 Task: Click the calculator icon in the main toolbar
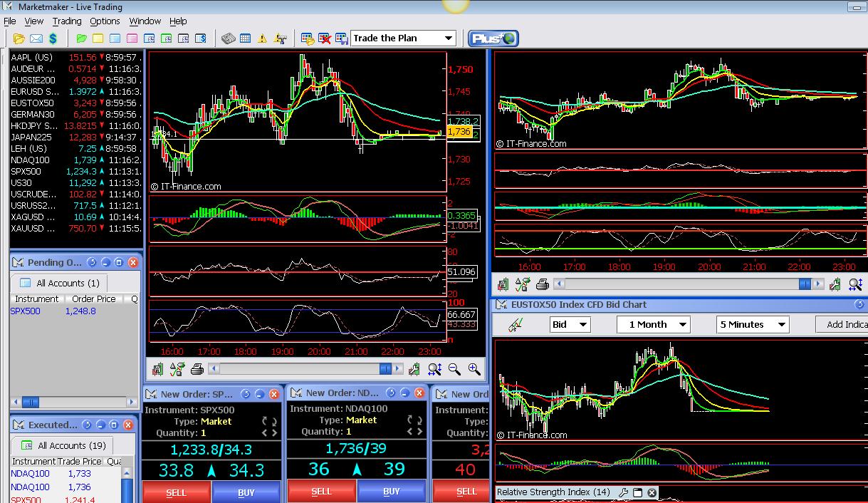[x=228, y=38]
